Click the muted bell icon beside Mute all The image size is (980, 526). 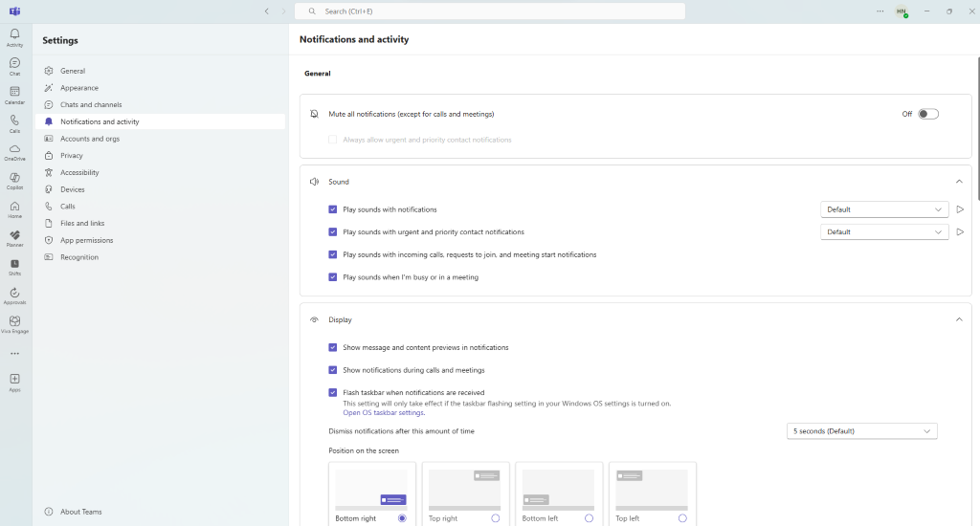tap(314, 114)
